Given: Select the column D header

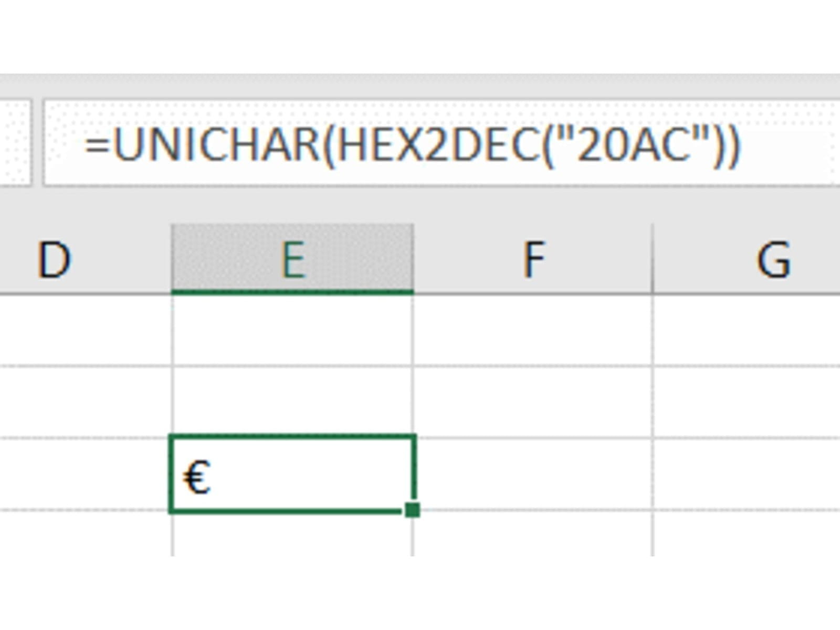Looking at the screenshot, I should 84,259.
